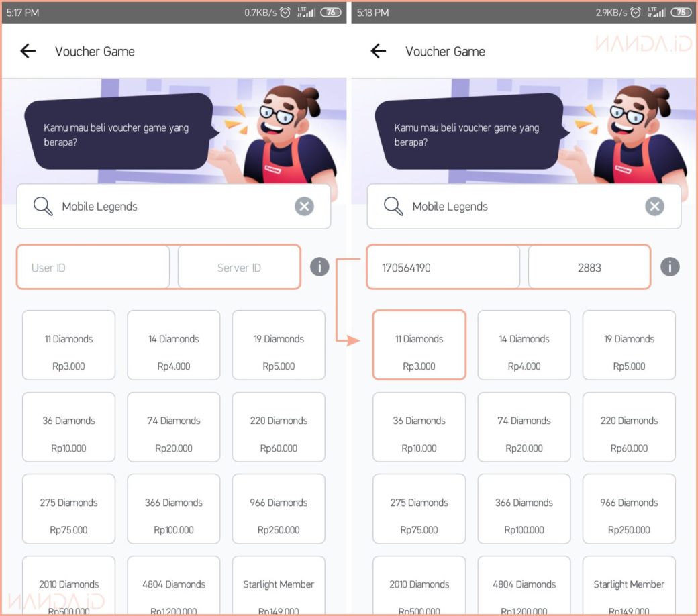Tap the back arrow on right screen
This screenshot has height=616, width=698.
coord(378,51)
